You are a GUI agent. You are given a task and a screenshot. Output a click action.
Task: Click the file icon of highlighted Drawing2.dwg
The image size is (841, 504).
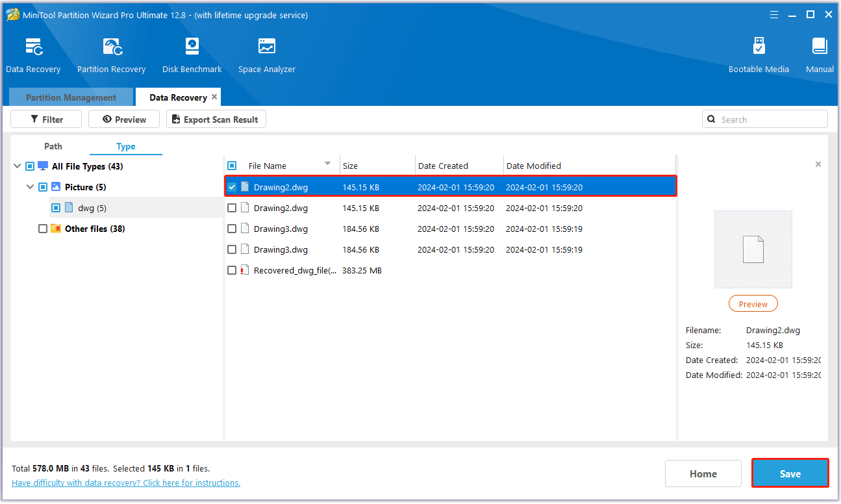tap(245, 186)
